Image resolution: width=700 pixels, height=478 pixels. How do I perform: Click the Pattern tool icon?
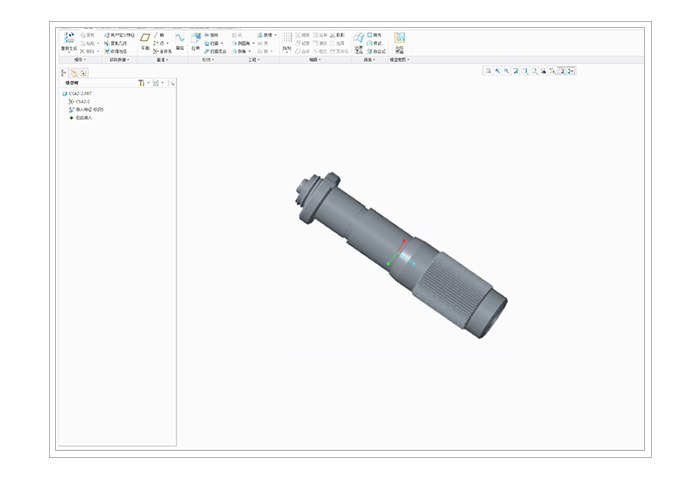tap(287, 40)
